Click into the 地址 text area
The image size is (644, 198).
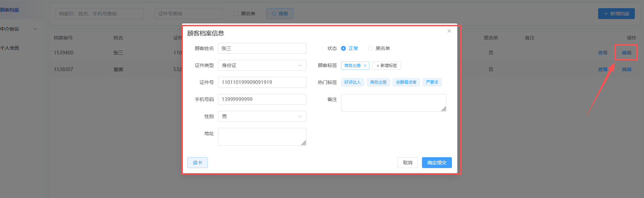click(262, 137)
